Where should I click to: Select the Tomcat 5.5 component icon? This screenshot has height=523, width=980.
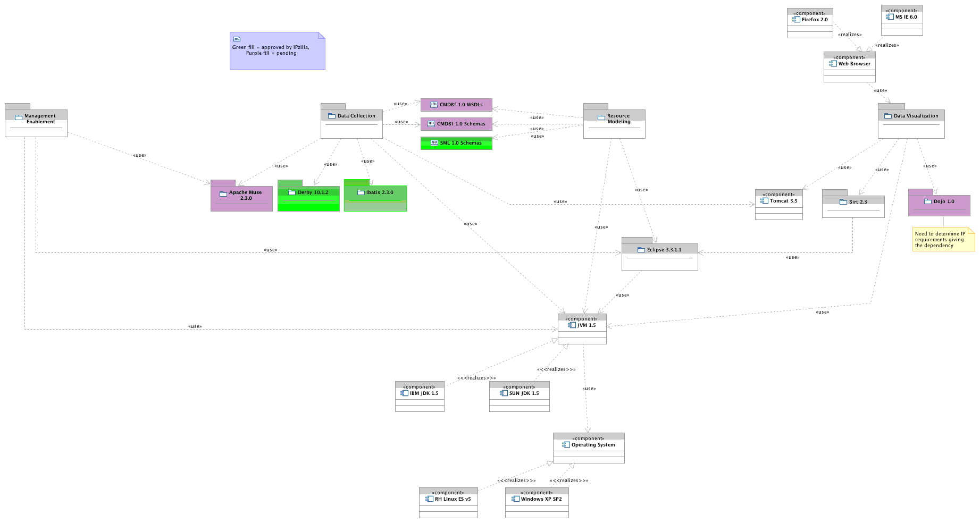(764, 201)
